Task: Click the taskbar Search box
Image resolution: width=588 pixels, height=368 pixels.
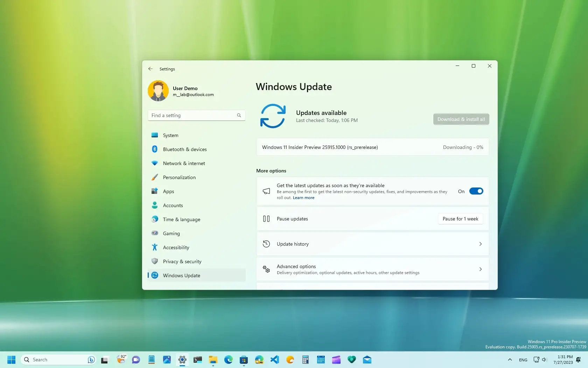Action: coord(58,360)
